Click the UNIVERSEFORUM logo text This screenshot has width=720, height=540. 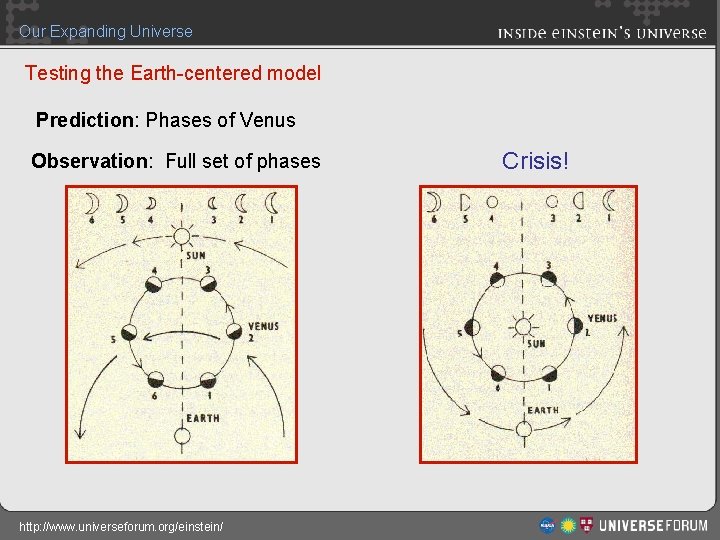click(x=653, y=525)
